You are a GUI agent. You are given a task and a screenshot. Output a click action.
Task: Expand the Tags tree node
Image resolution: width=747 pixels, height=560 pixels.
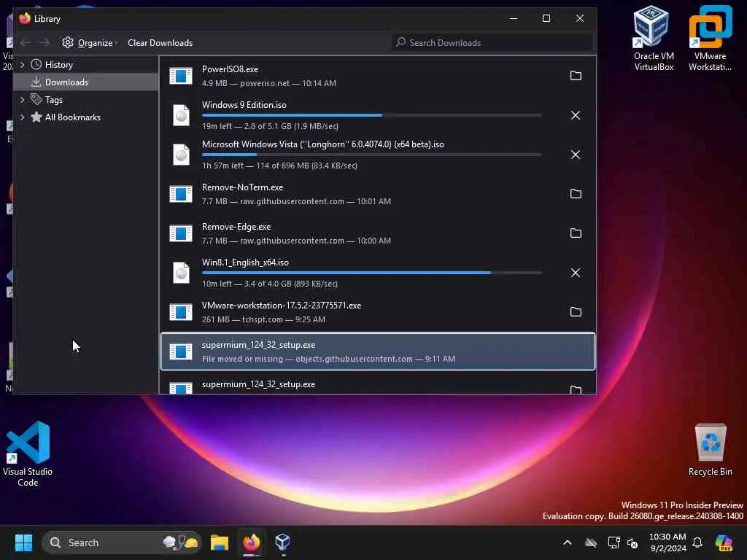[22, 99]
